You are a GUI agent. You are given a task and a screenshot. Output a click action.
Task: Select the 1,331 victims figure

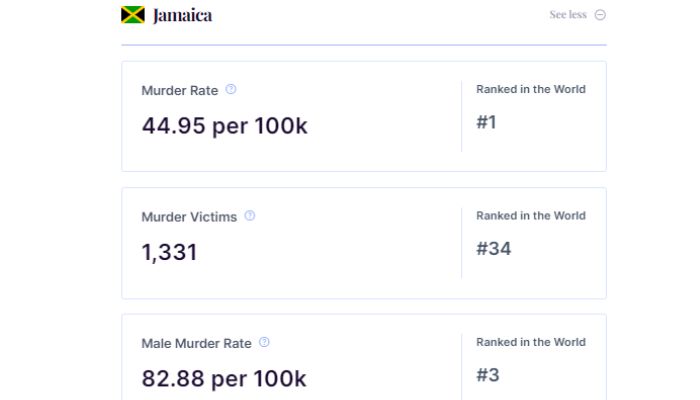click(169, 252)
